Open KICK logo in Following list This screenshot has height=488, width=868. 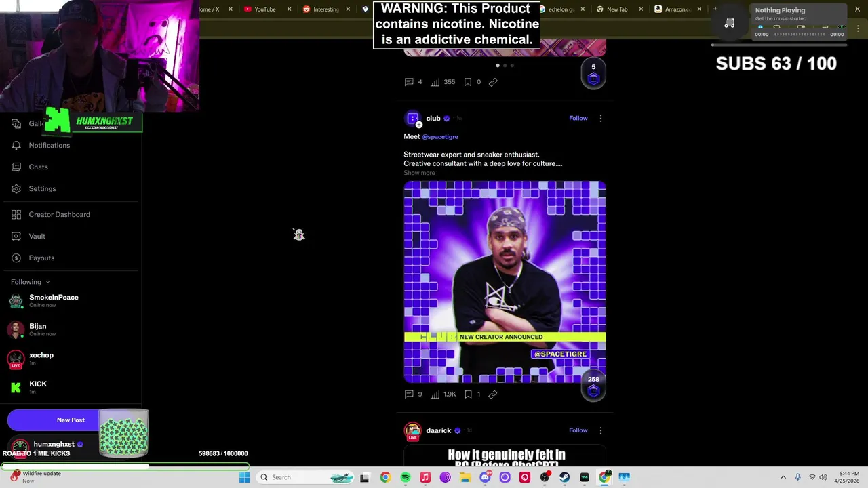pos(16,387)
